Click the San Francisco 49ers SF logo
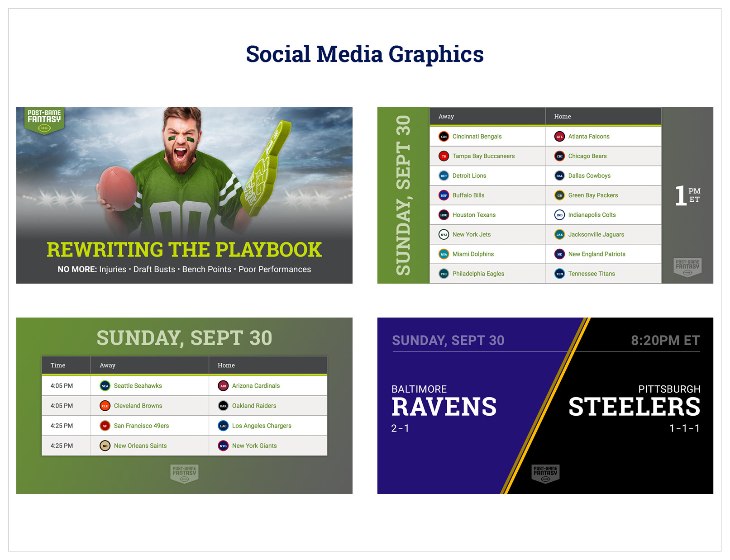Screen dimensions: 730x560 point(105,426)
